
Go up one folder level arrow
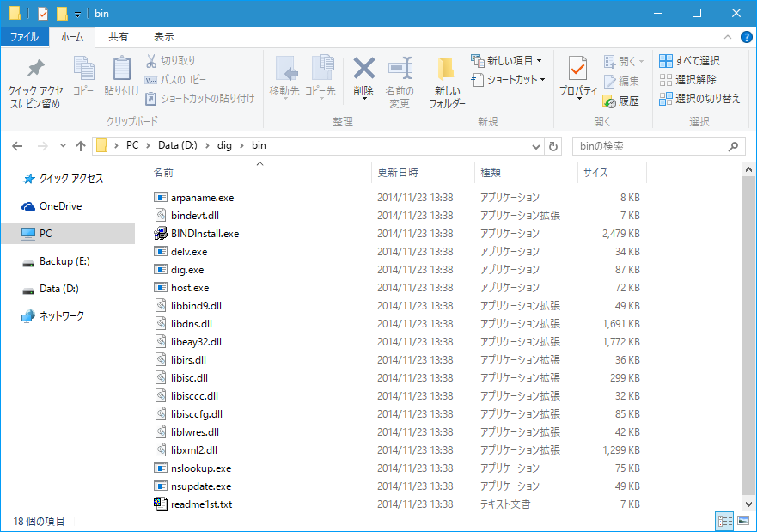pos(81,146)
